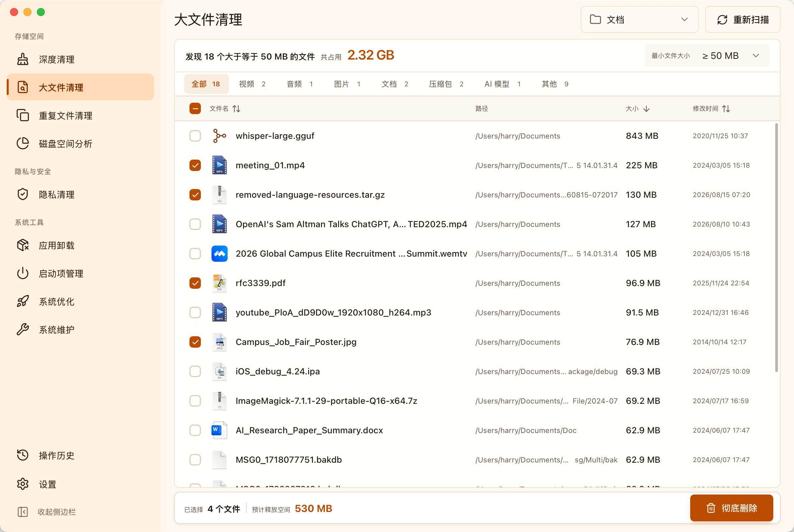Select the 大文件清理 sidebar item
Screen dimensions: 794x532
(x=80, y=87)
